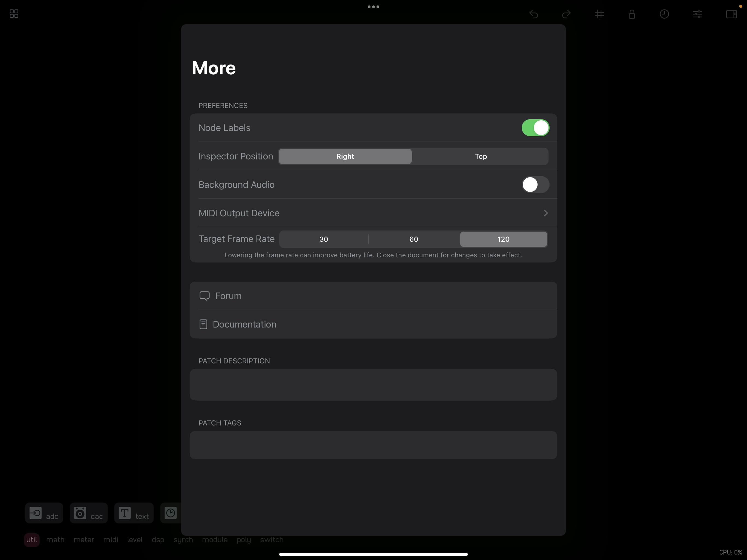The width and height of the screenshot is (747, 560).
Task: Open the sliders settings icon
Action: tap(697, 14)
